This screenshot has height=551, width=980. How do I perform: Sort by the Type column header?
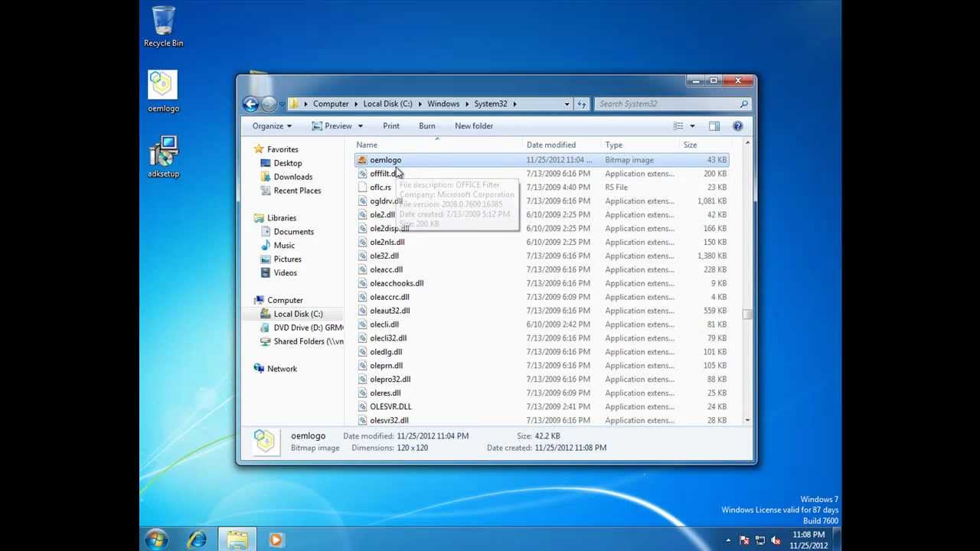point(640,145)
